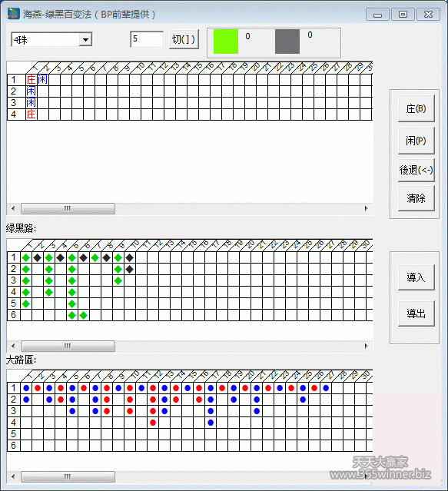448x491 pixels.
Task: Open the 4珠 dropdown list
Action: pos(85,40)
